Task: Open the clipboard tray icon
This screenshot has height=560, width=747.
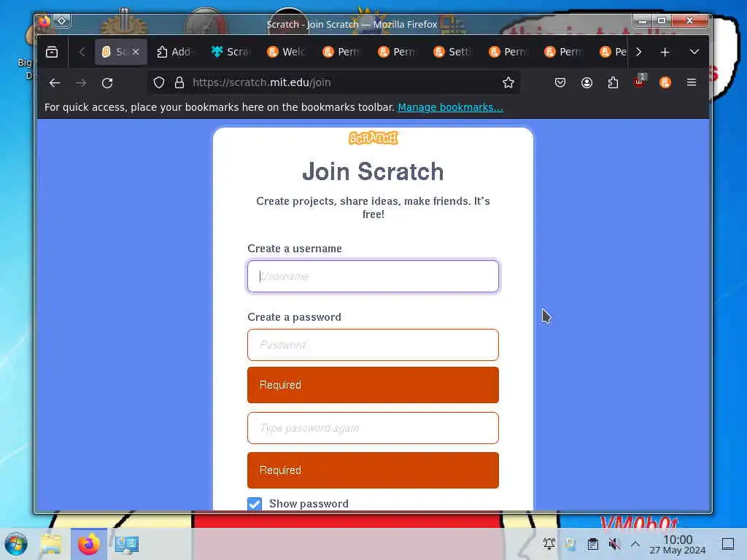Action: (x=593, y=543)
